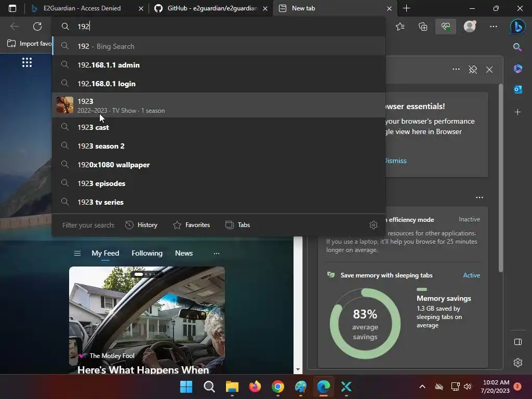Open a new tab with plus button
This screenshot has width=532, height=399.
(406, 8)
